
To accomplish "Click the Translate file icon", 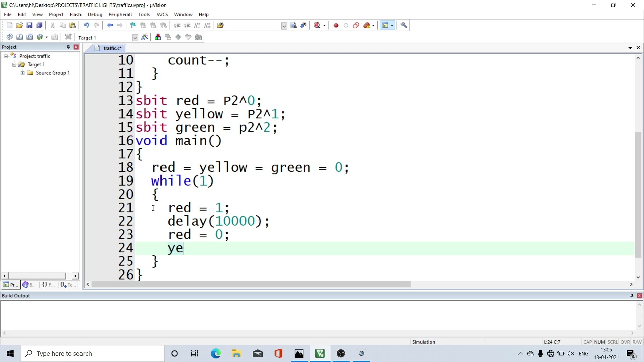I will [9, 37].
